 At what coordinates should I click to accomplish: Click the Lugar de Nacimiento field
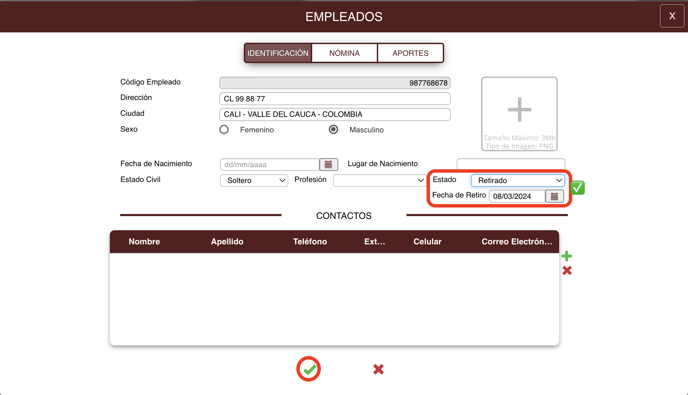coord(511,164)
